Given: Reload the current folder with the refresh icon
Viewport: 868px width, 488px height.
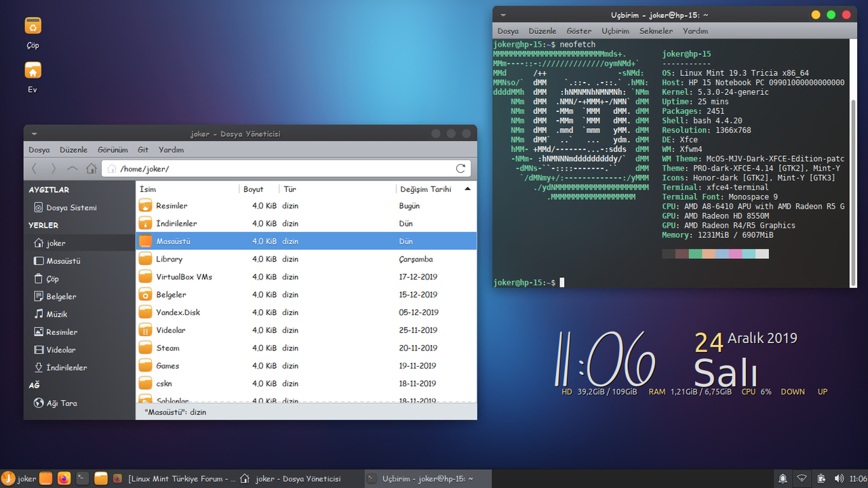Looking at the screenshot, I should click(x=460, y=168).
